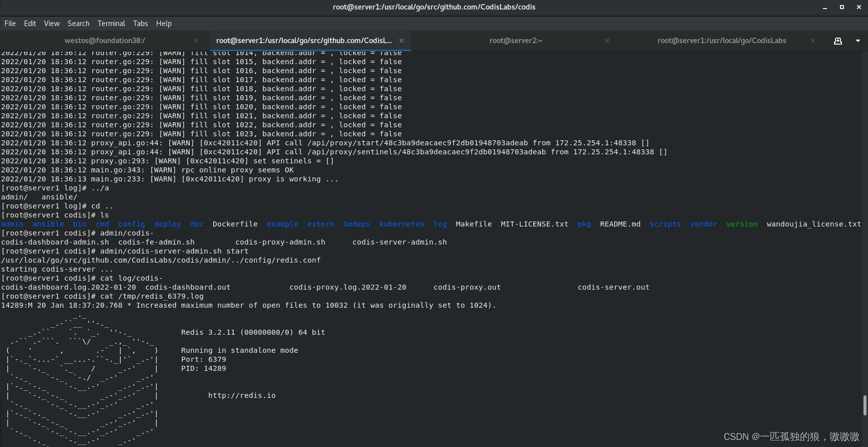
Task: Switch to the root@server1 CodisLabs tab
Action: click(x=721, y=41)
